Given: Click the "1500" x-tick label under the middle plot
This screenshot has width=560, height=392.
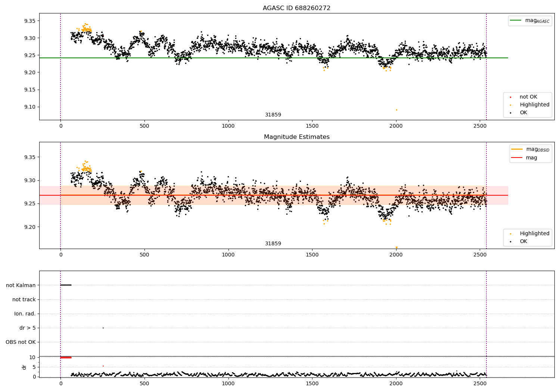Looking at the screenshot, I should 312,255.
